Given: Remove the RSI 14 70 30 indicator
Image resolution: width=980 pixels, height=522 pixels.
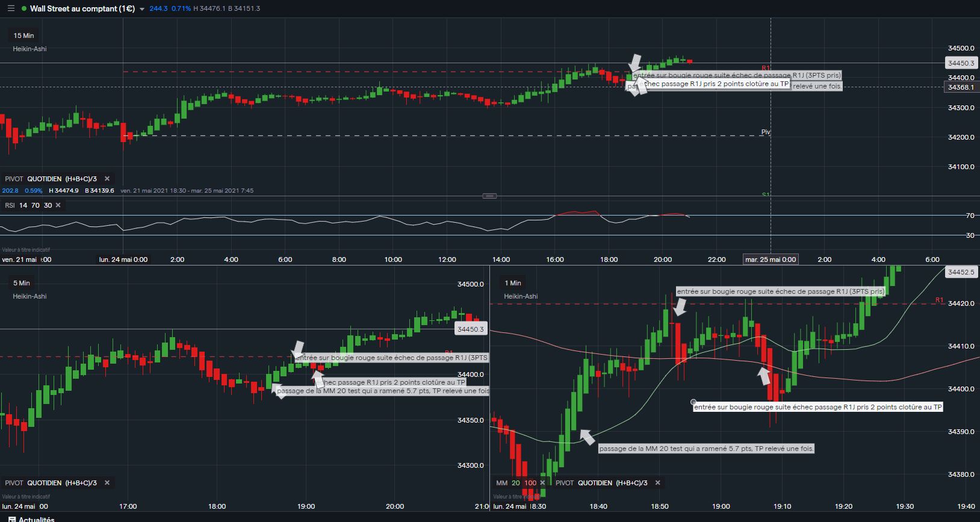Looking at the screenshot, I should pos(58,205).
